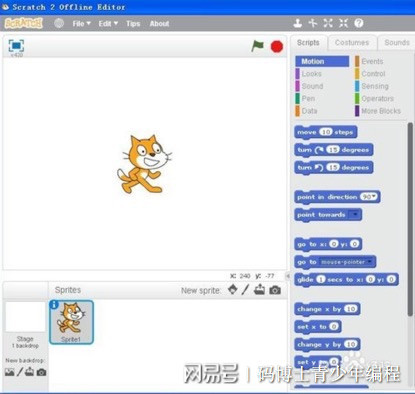Image resolution: width=415 pixels, height=394 pixels.
Task: Choose backdrop from library icon
Action: click(x=10, y=372)
